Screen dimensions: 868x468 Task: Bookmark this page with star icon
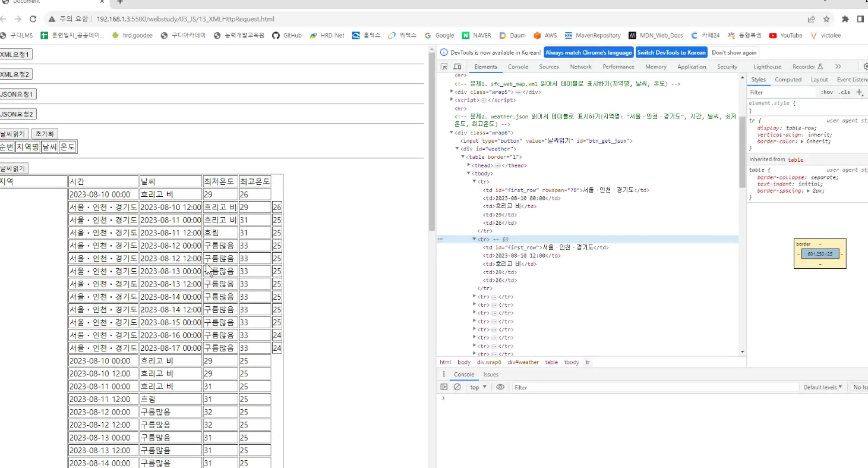click(826, 19)
